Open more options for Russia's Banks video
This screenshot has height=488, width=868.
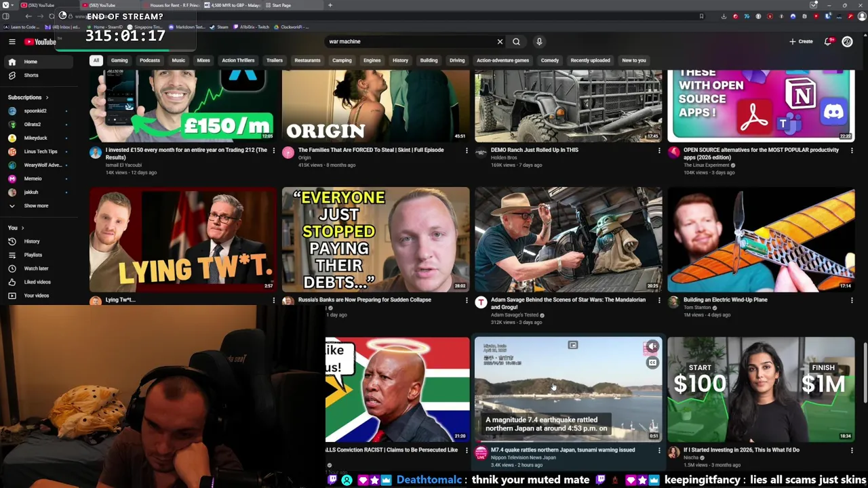pos(467,300)
